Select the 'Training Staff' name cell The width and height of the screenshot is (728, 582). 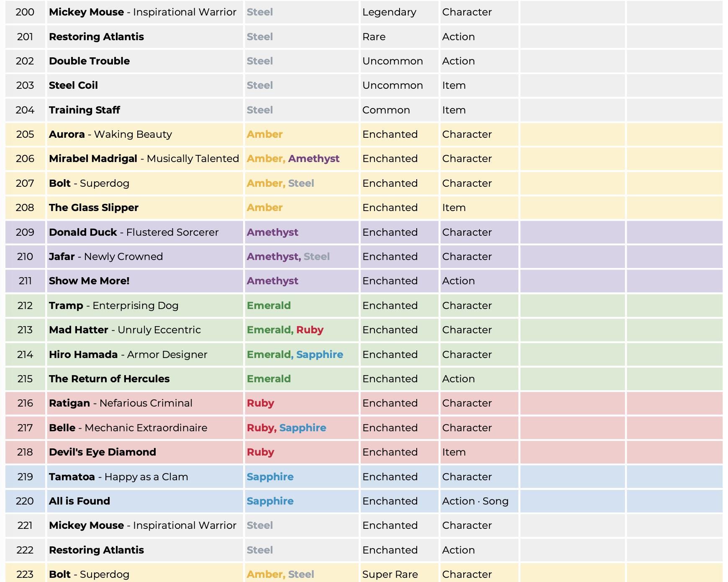tap(145, 110)
